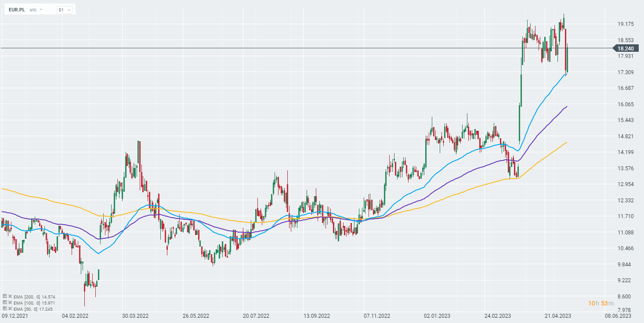This screenshot has width=644, height=323.
Task: Open the STC symbol type dropdown arrow
Action: click(x=41, y=9)
